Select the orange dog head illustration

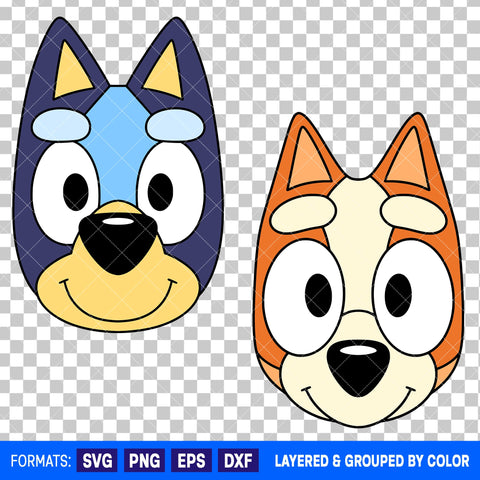pyautogui.click(x=358, y=270)
